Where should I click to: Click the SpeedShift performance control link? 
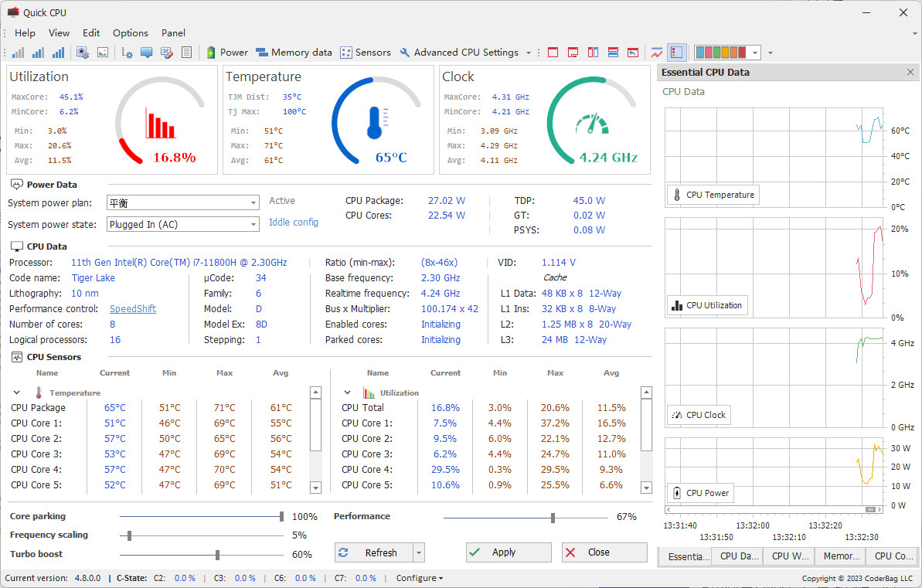point(133,309)
